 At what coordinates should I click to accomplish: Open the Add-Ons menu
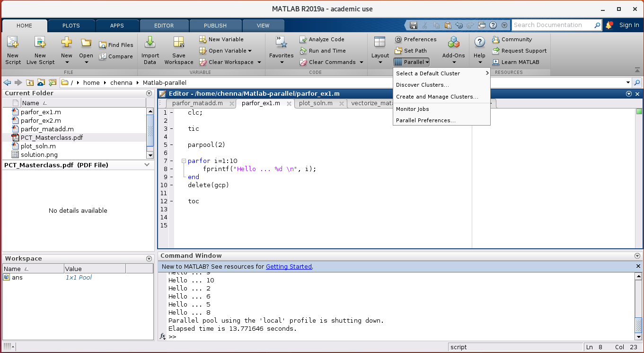[454, 50]
